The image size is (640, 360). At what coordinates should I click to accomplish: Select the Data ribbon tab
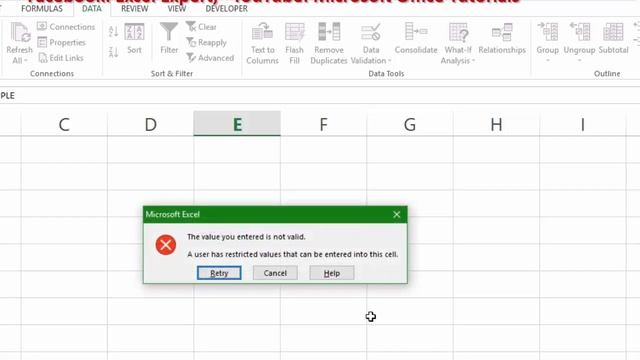click(91, 9)
